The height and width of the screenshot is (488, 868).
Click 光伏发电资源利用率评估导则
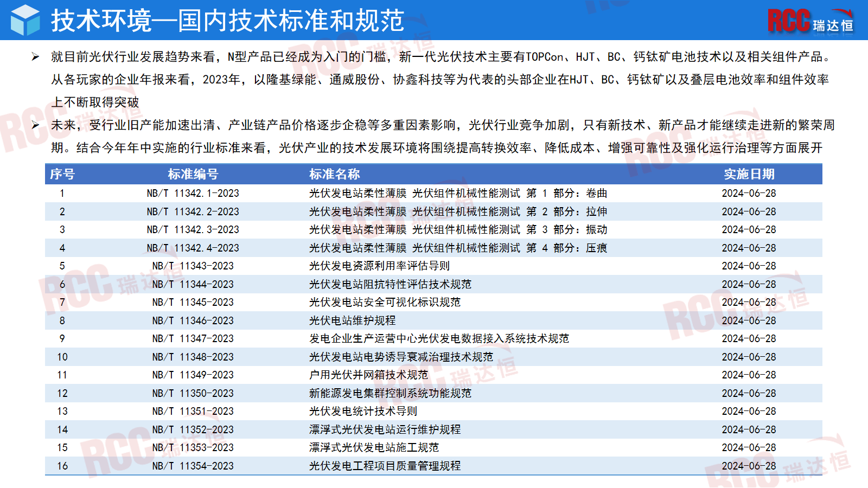pyautogui.click(x=380, y=266)
